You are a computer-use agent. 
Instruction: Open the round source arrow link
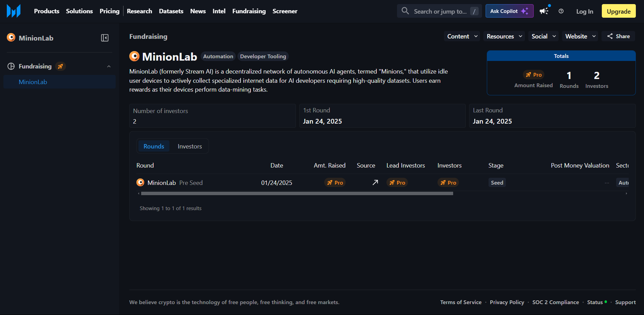point(375,183)
